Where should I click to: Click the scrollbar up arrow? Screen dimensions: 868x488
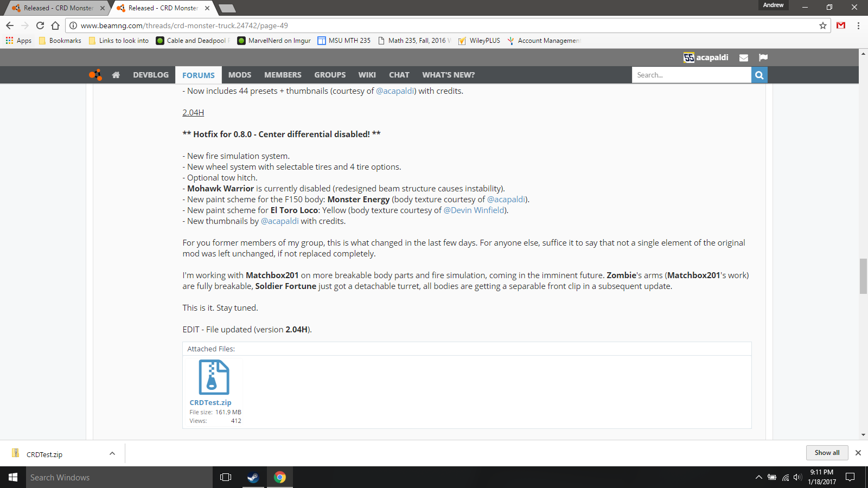click(863, 54)
